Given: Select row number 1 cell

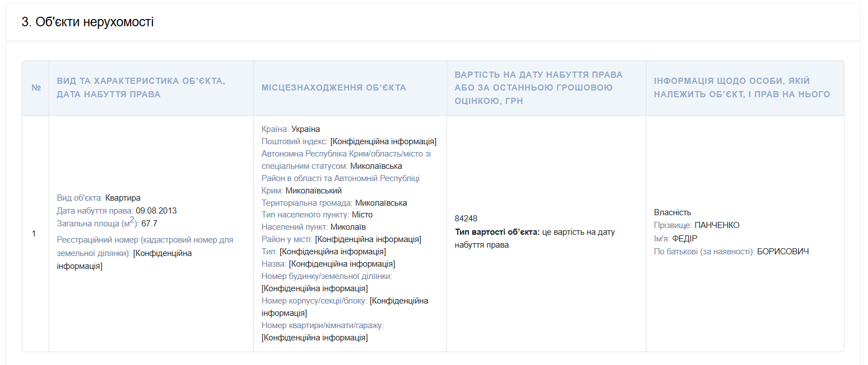Looking at the screenshot, I should click(x=35, y=234).
